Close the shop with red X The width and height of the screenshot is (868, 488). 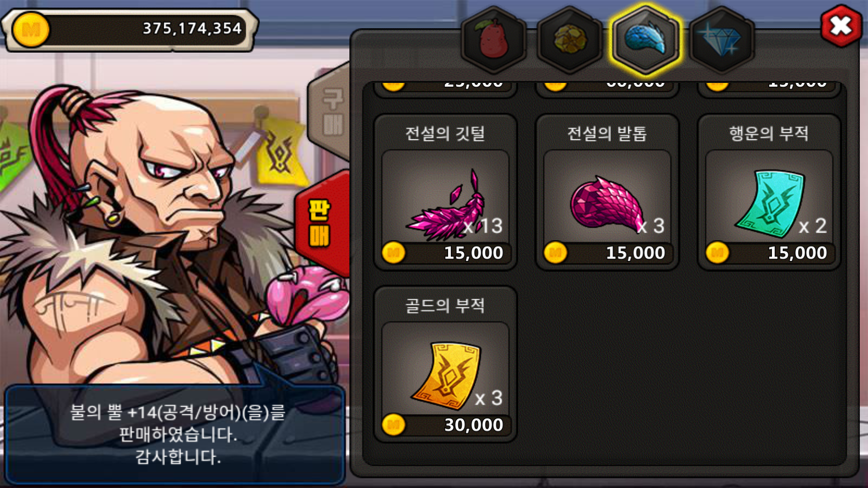coord(841,25)
